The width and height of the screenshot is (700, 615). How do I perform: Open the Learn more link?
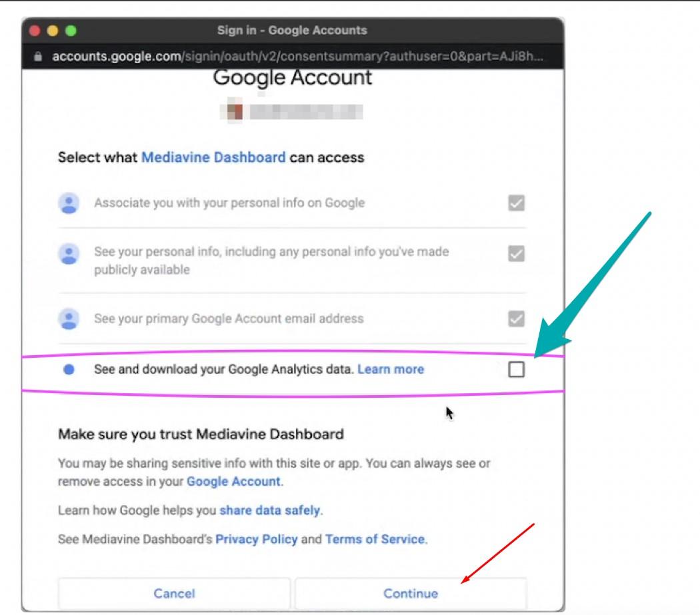[391, 369]
